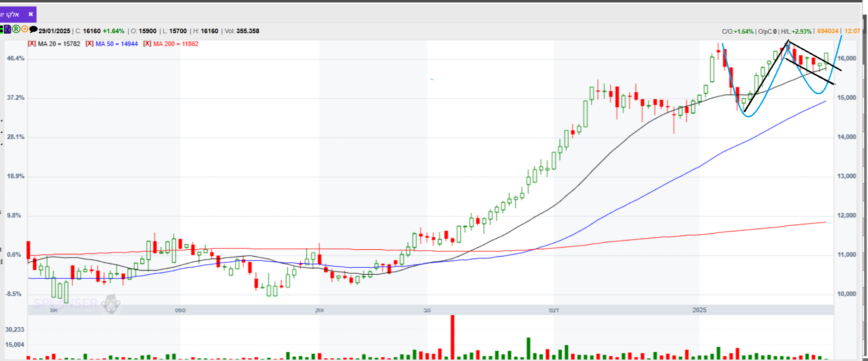Click the 28.1% percent axis label

point(16,137)
